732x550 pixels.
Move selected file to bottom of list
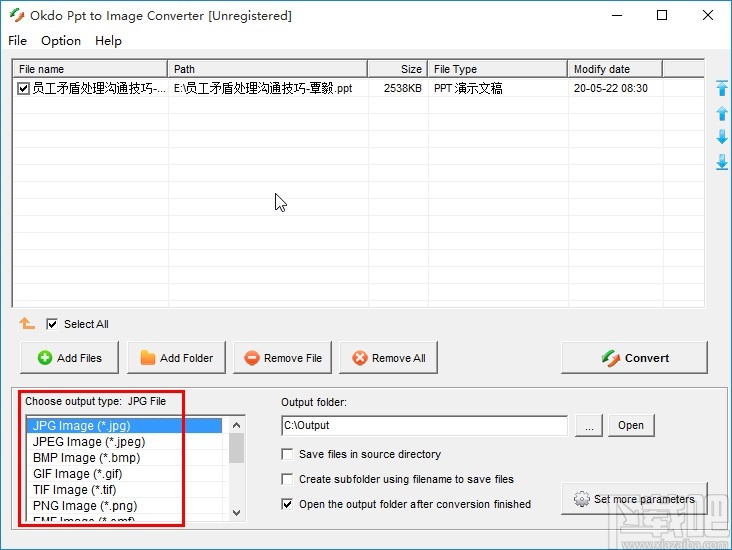[722, 162]
